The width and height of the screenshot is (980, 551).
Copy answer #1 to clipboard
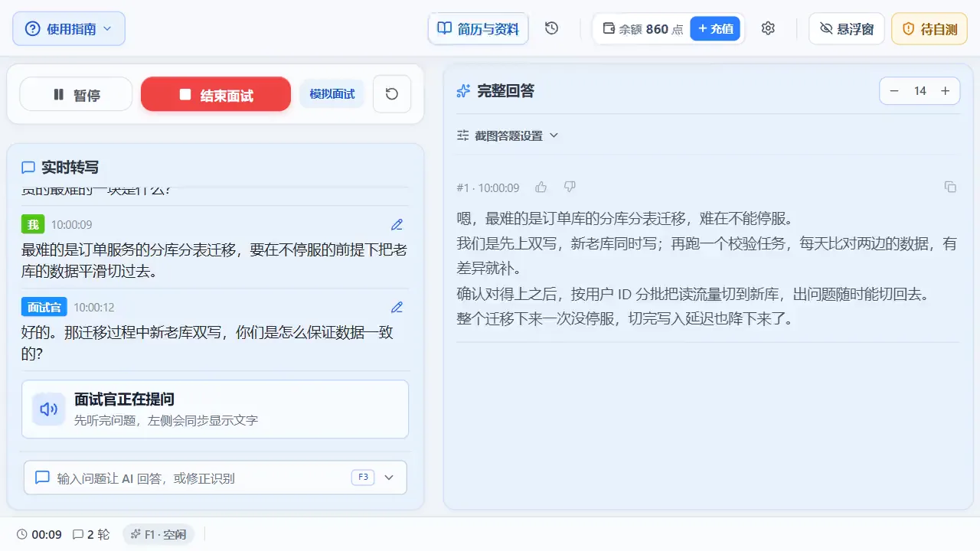950,187
